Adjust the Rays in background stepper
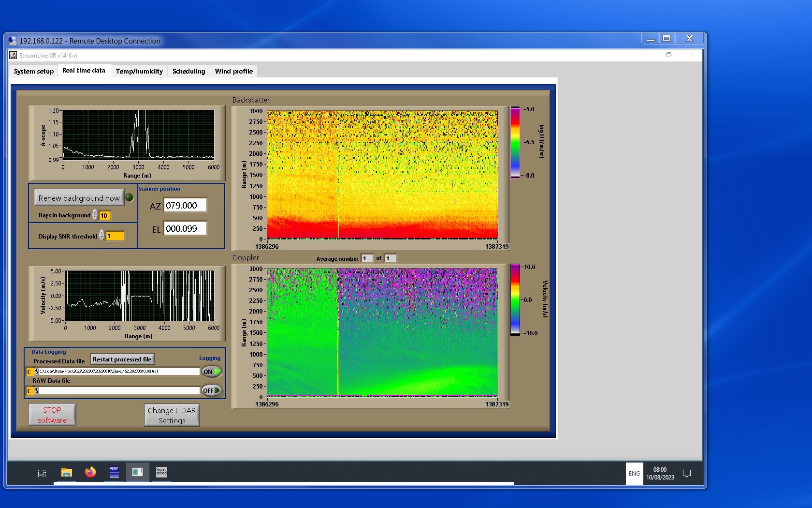Image resolution: width=812 pixels, height=508 pixels. pyautogui.click(x=95, y=215)
